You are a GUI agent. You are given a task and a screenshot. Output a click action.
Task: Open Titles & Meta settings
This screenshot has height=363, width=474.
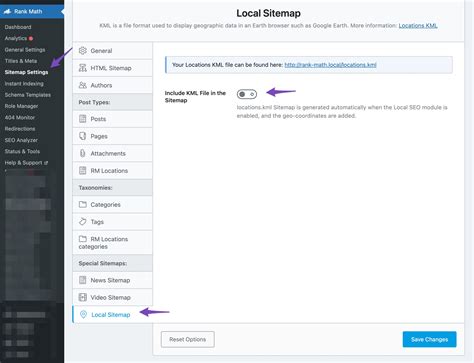pyautogui.click(x=21, y=61)
